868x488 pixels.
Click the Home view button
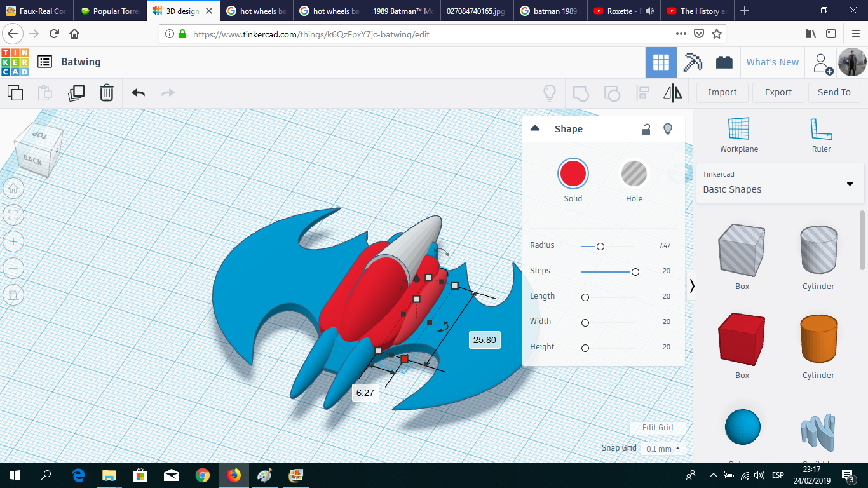tap(13, 187)
